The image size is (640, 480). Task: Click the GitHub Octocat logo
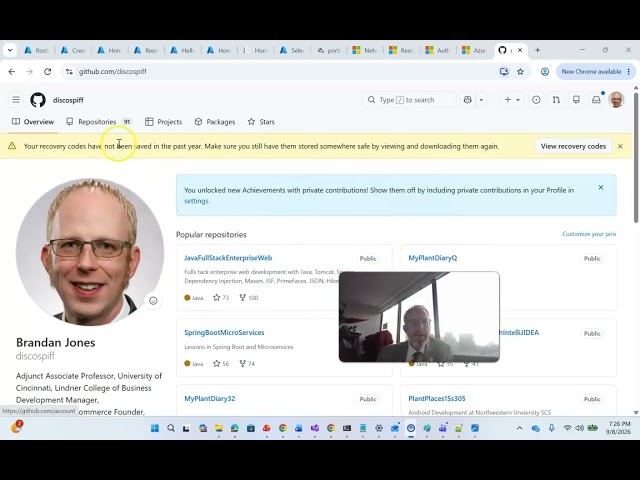[38, 100]
